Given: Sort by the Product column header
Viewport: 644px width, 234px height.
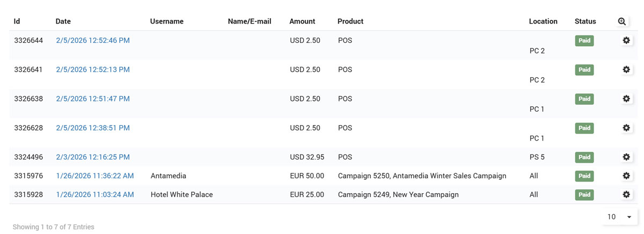Looking at the screenshot, I should 350,21.
